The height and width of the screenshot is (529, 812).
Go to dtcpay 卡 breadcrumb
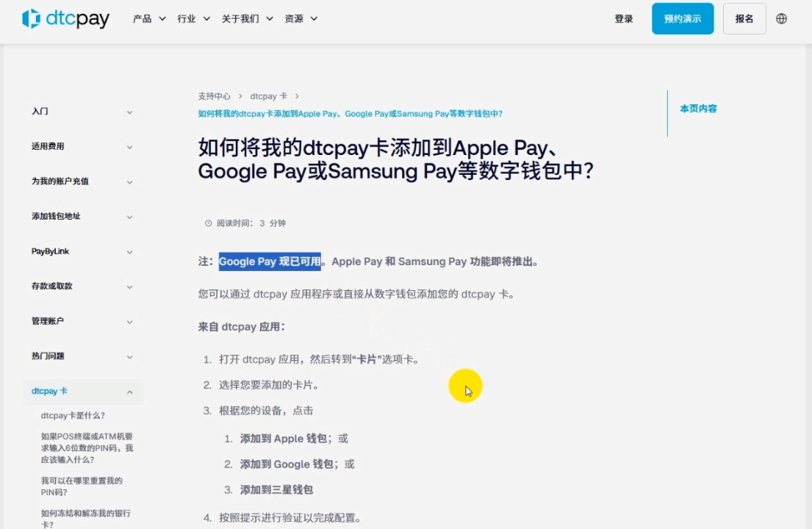coord(269,96)
